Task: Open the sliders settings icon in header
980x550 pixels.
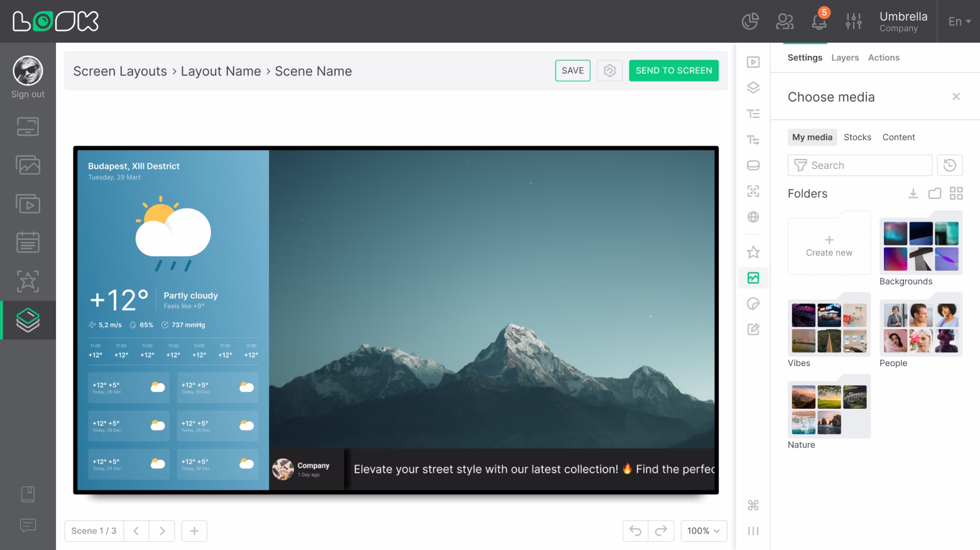Action: click(x=854, y=21)
